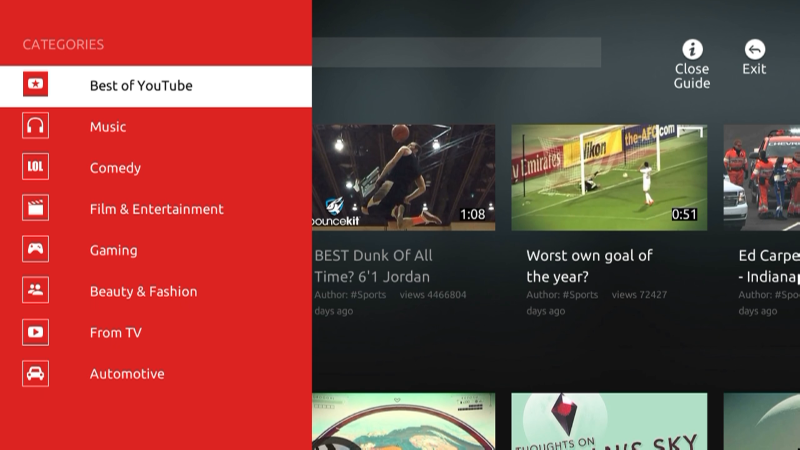Play the soccer own goal video thumbnail

tap(609, 178)
